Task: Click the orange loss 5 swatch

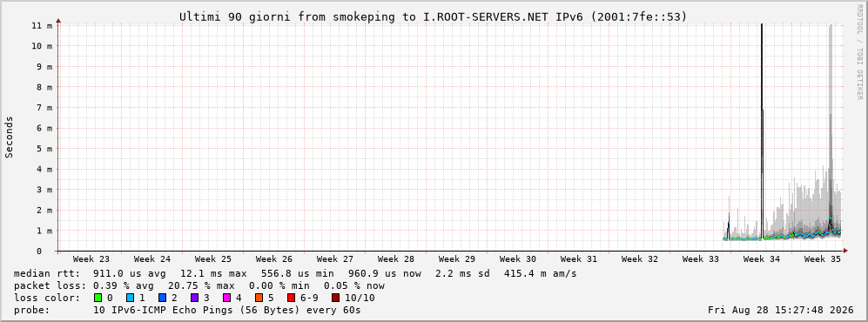Action: (x=259, y=298)
